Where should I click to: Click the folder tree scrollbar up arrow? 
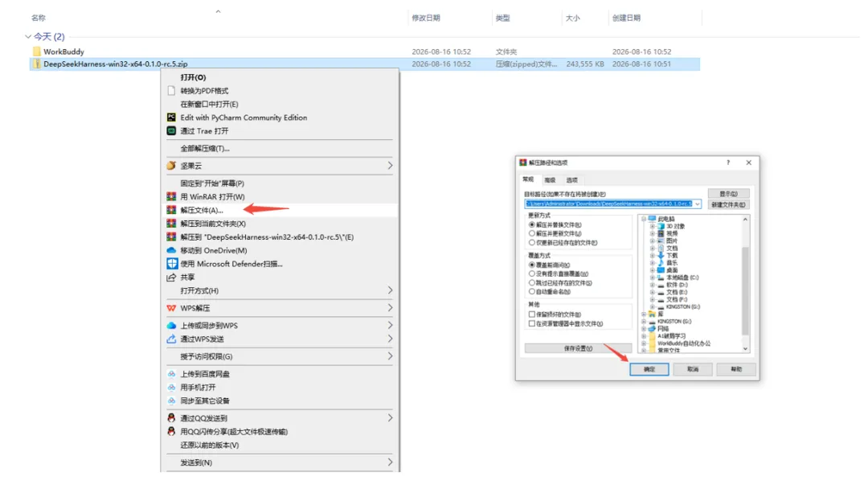tap(745, 220)
